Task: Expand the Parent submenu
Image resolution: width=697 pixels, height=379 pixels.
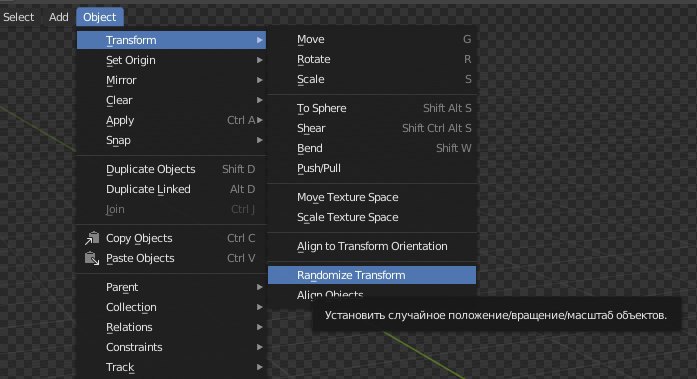Action: coord(171,287)
